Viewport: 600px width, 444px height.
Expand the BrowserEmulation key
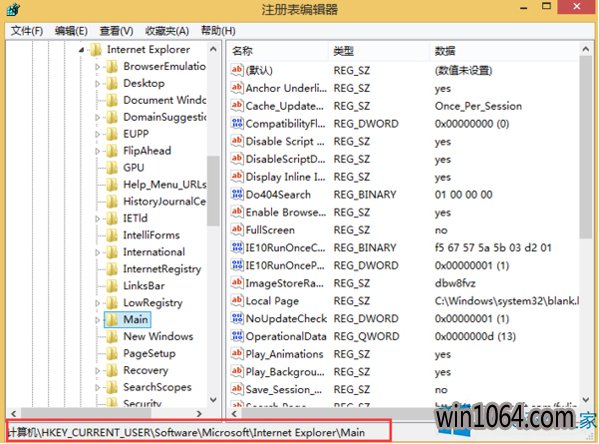point(98,67)
